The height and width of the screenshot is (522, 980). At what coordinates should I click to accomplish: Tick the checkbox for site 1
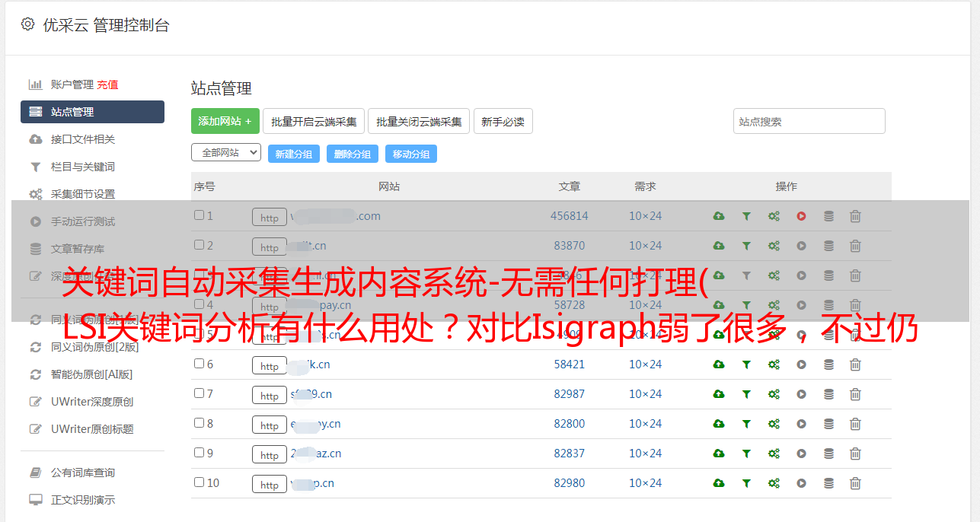tap(199, 215)
